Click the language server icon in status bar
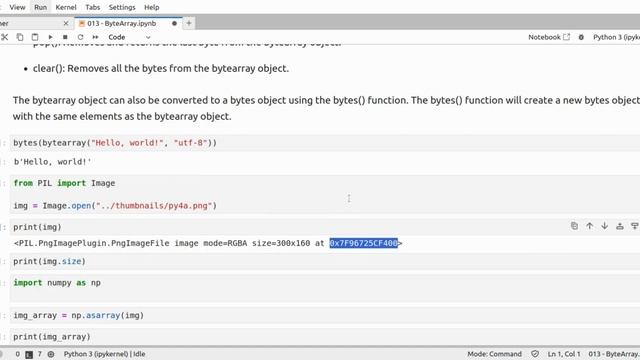Screen dimensions: 640x360 (51, 354)
